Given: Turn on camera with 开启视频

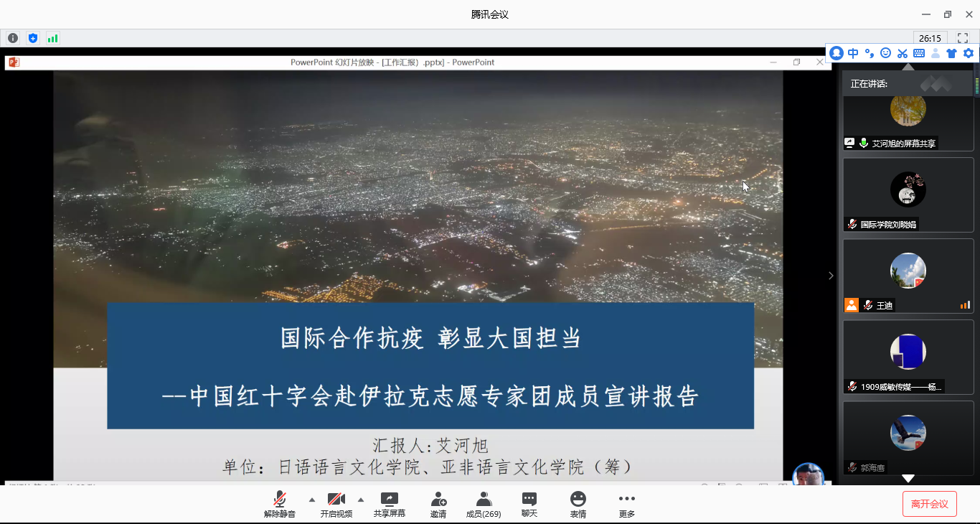Looking at the screenshot, I should click(x=336, y=504).
